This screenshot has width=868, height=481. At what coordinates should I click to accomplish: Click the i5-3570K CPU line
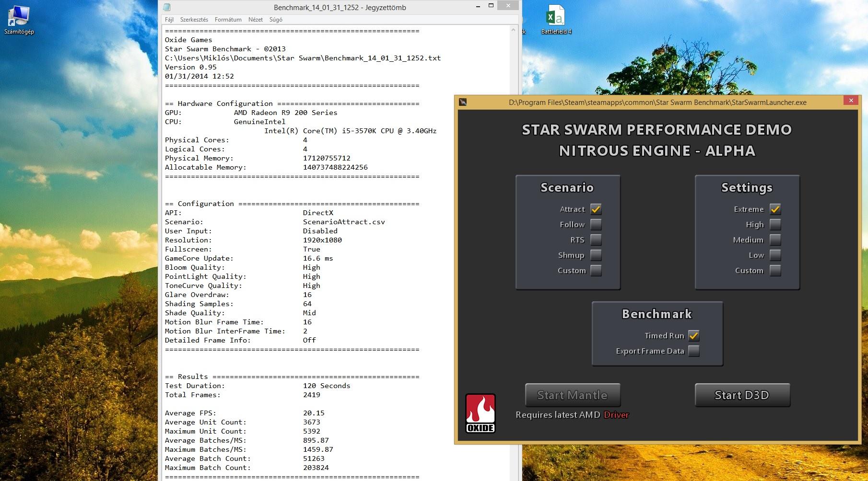pyautogui.click(x=351, y=131)
